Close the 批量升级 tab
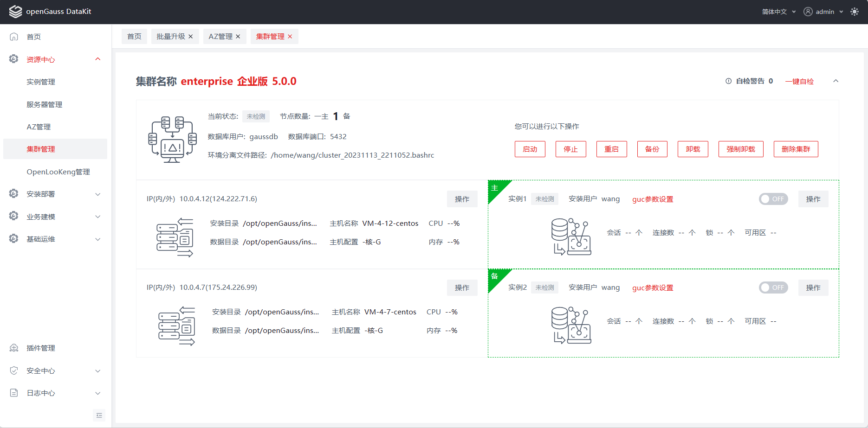This screenshot has width=868, height=428. [x=190, y=37]
